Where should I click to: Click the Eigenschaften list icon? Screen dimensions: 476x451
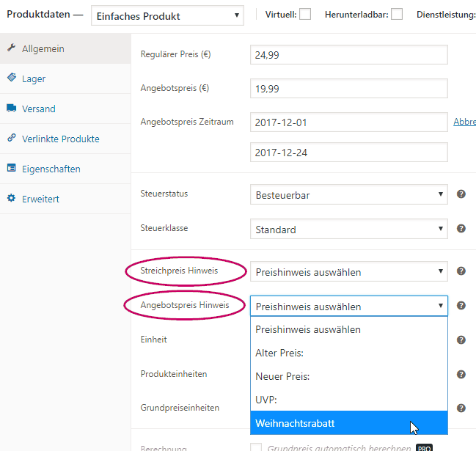12,168
